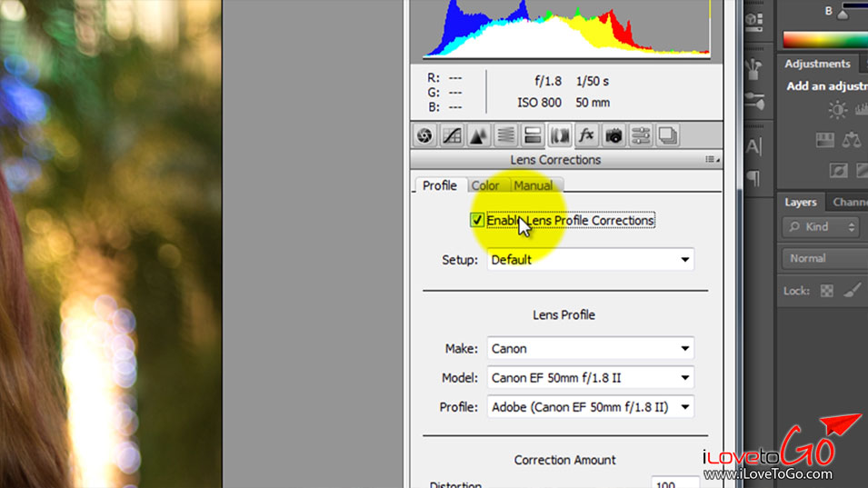This screenshot has height=488, width=868.
Task: Add a Brightness/Contrast adjustment sun icon
Action: (837, 110)
